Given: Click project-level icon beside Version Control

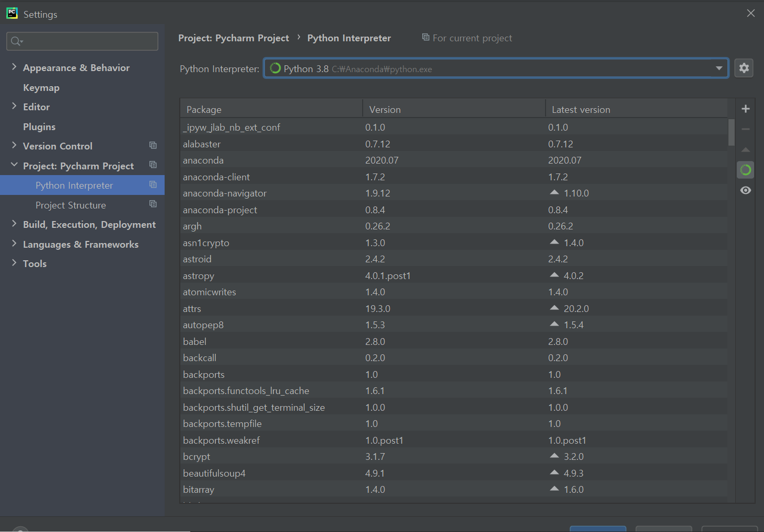Looking at the screenshot, I should [153, 145].
